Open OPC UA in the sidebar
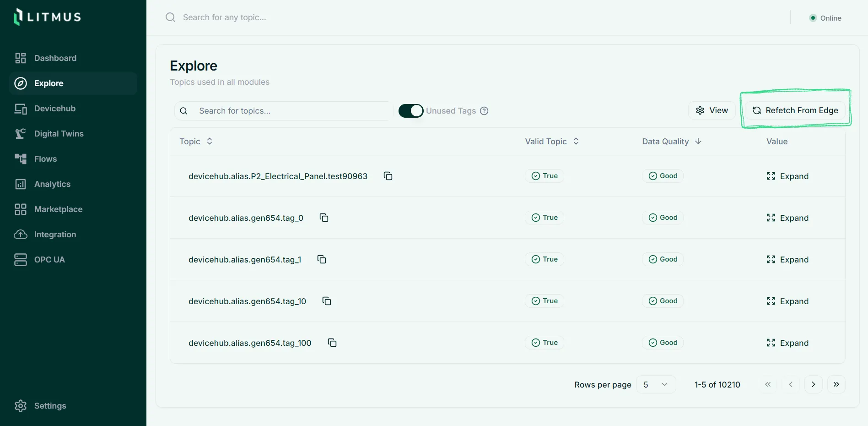868x426 pixels. (x=73, y=260)
